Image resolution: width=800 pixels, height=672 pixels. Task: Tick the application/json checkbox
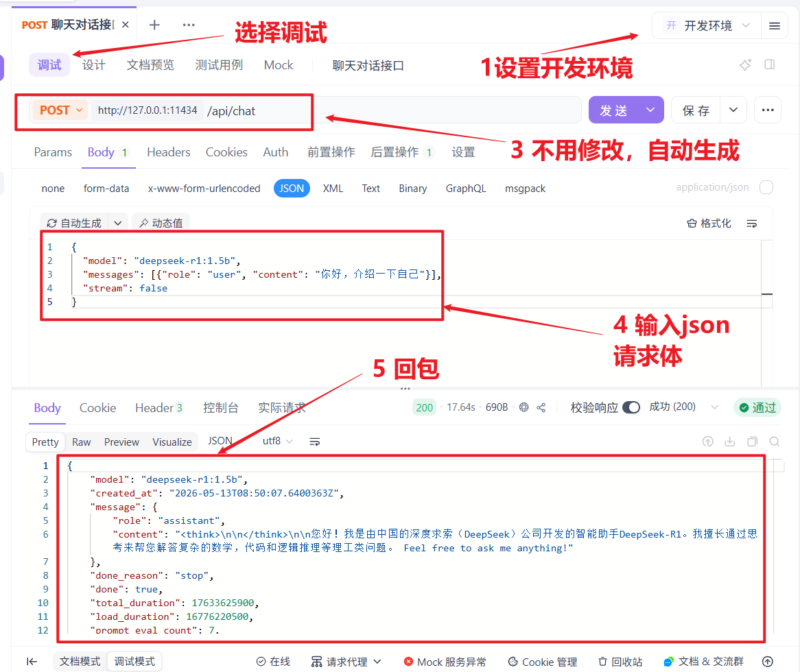[766, 187]
